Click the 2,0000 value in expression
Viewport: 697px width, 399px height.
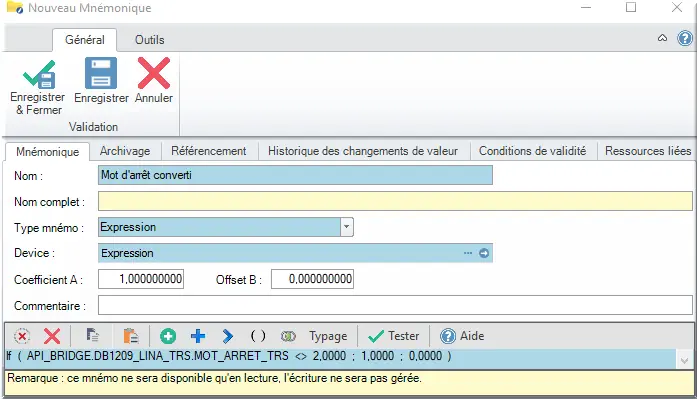pos(329,356)
